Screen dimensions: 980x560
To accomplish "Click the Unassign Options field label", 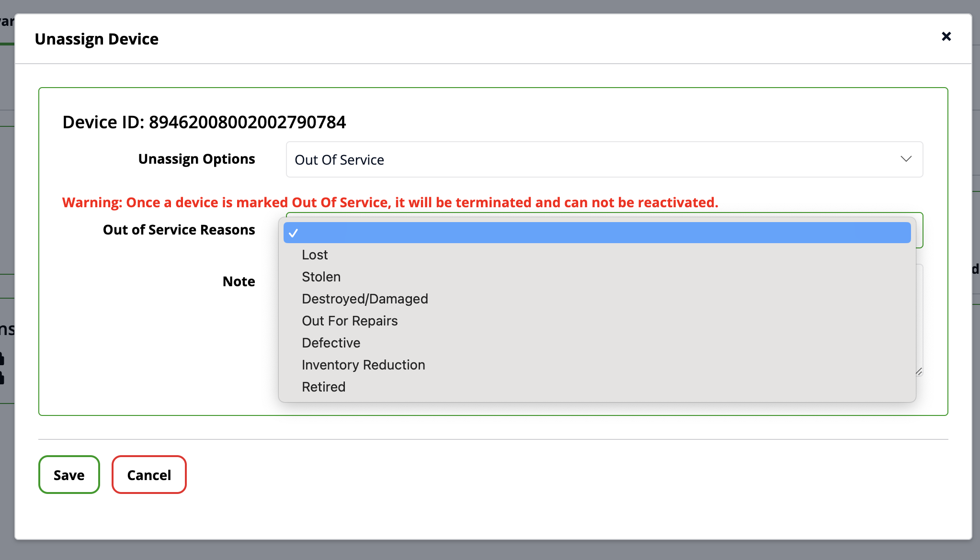I will [196, 159].
